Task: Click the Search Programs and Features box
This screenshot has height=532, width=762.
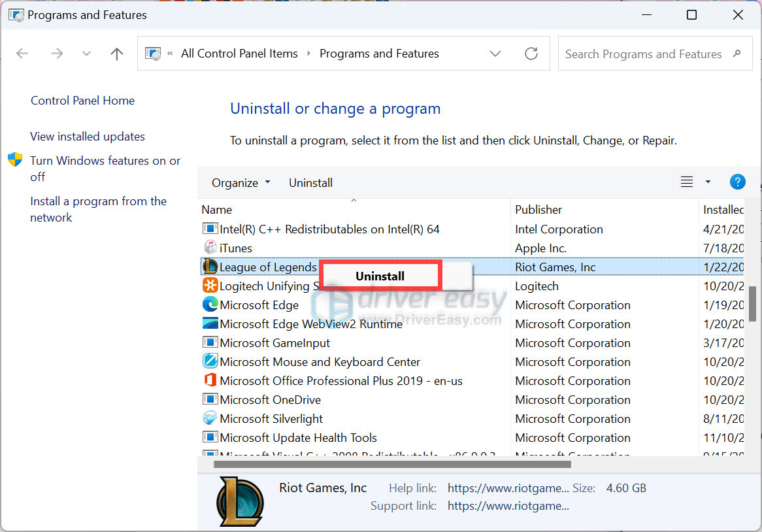Action: (x=644, y=54)
